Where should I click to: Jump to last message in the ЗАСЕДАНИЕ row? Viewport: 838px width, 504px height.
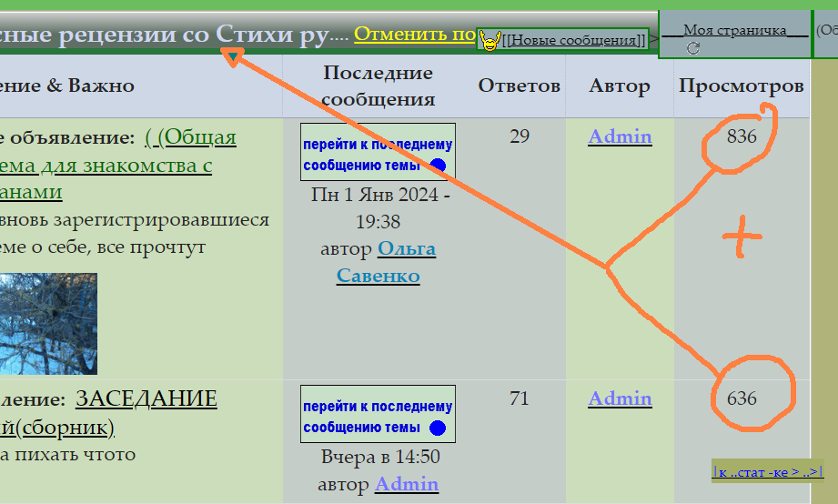coord(378,414)
